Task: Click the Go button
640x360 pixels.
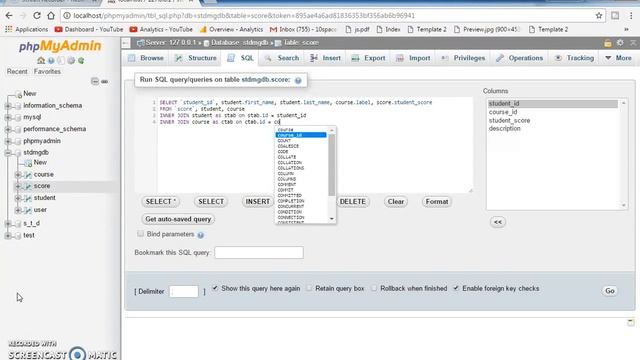Action: pyautogui.click(x=610, y=291)
